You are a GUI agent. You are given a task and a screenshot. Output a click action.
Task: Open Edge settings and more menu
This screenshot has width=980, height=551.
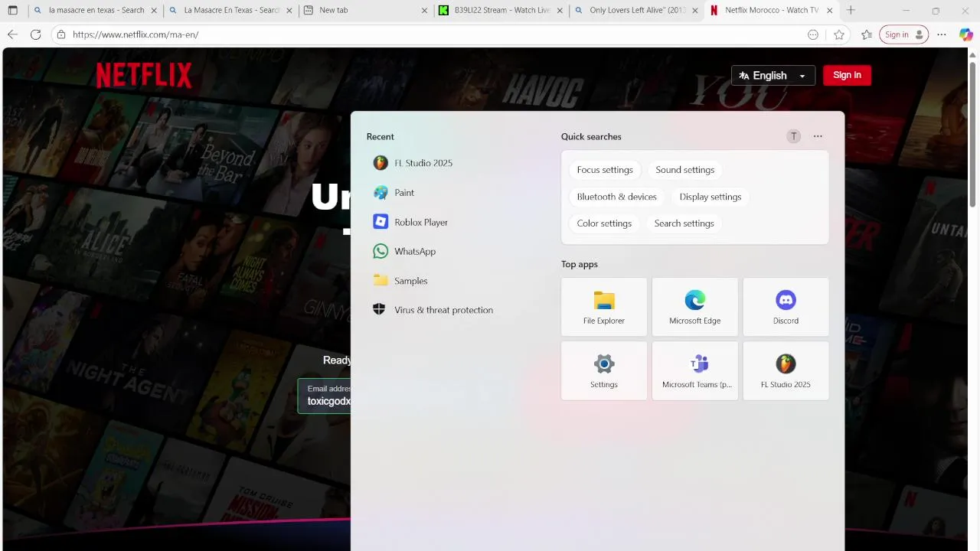[x=942, y=34]
